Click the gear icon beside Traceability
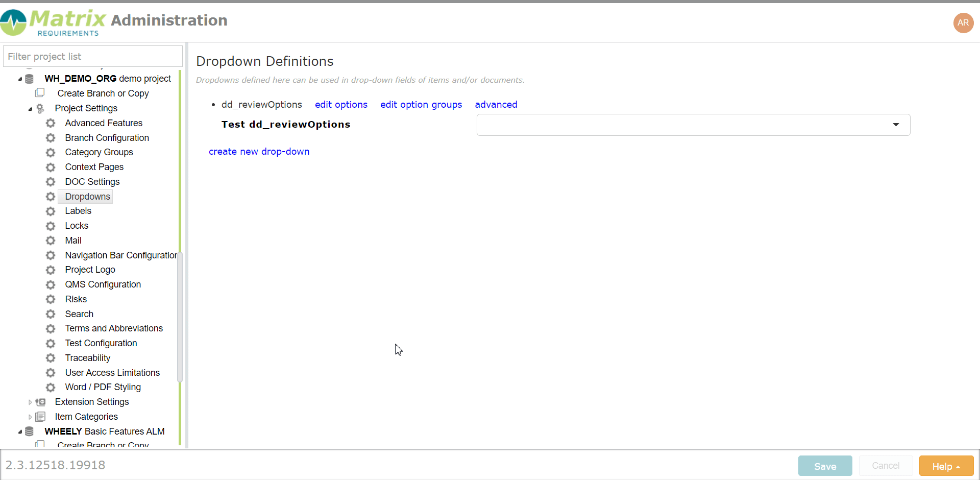The width and height of the screenshot is (980, 480). 51,358
